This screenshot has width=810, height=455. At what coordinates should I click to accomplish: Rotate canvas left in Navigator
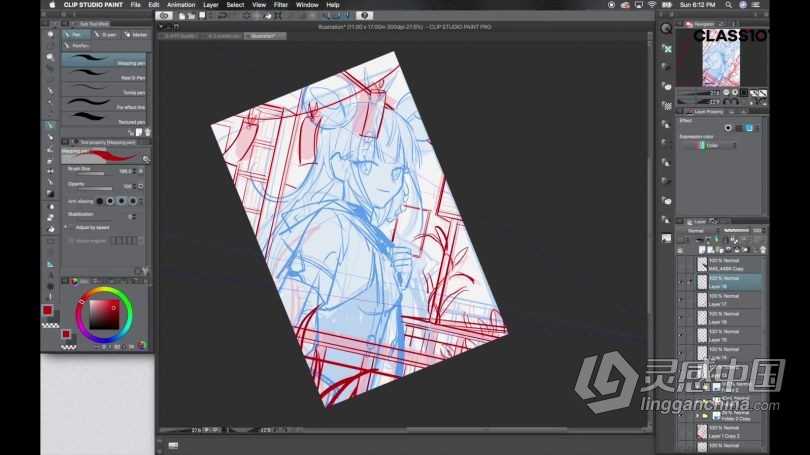tap(726, 102)
